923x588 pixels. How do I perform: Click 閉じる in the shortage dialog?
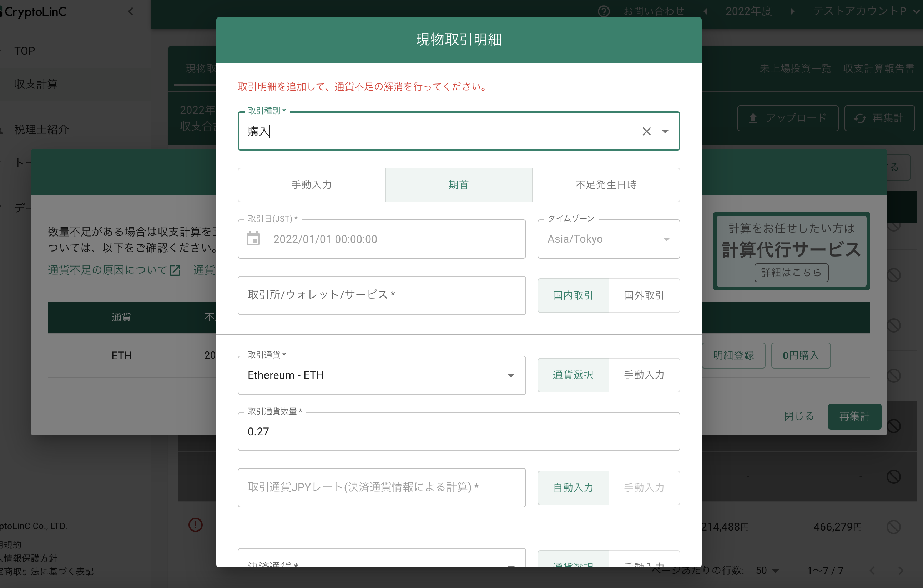click(799, 416)
